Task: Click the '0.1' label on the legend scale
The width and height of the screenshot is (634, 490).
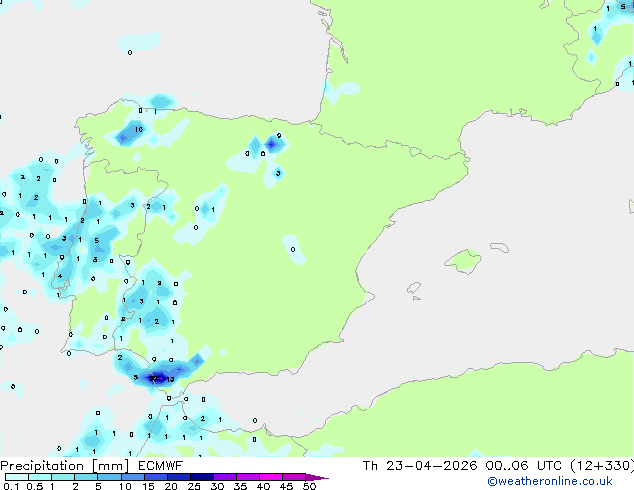Action: (11, 486)
